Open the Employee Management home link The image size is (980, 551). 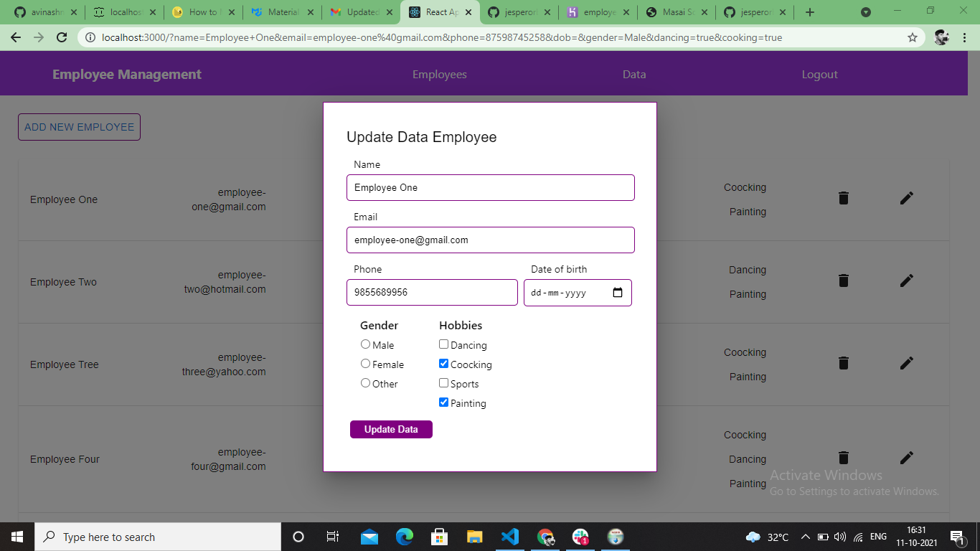pyautogui.click(x=127, y=75)
